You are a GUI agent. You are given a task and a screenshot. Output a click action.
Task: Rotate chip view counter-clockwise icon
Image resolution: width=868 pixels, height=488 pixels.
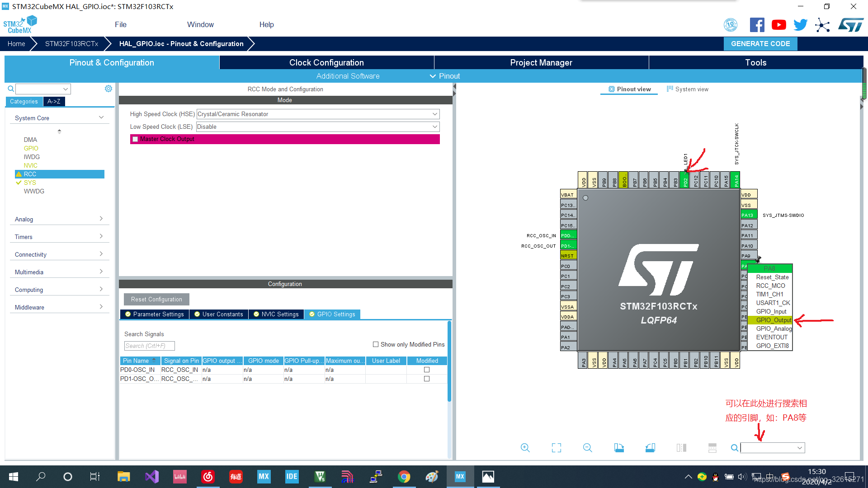650,448
